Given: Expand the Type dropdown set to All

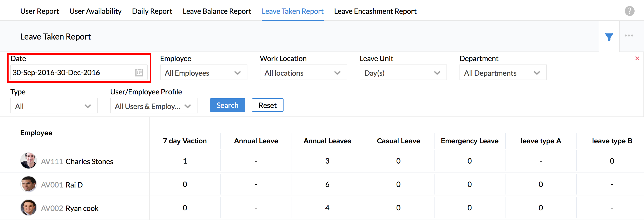Looking at the screenshot, I should [x=54, y=106].
